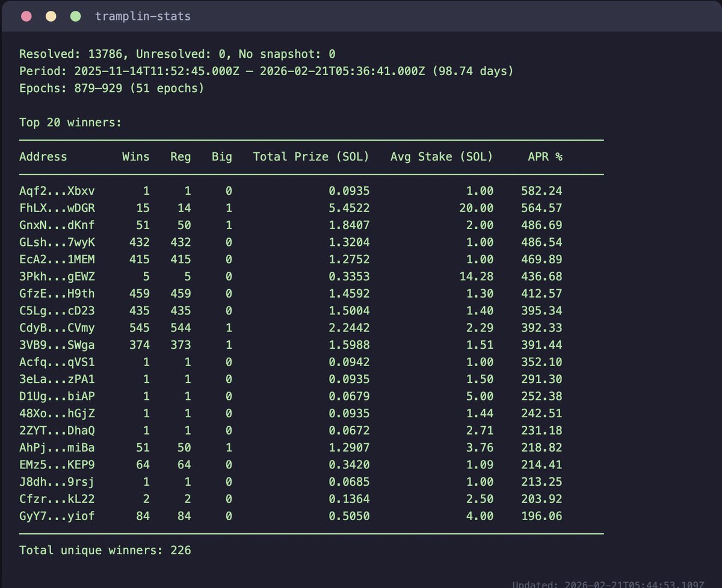Sort by the Wins column header
Viewport: 722px width, 588px height.
(x=135, y=156)
